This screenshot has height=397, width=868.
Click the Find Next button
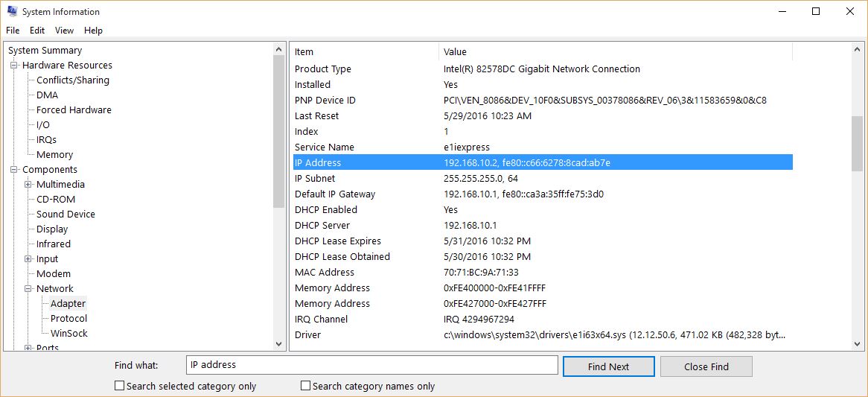608,366
